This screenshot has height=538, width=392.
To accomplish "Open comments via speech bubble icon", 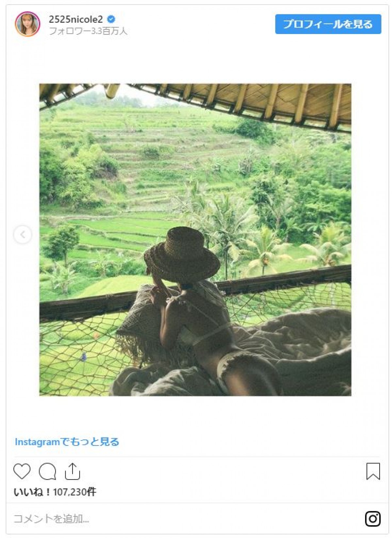I will [x=47, y=471].
